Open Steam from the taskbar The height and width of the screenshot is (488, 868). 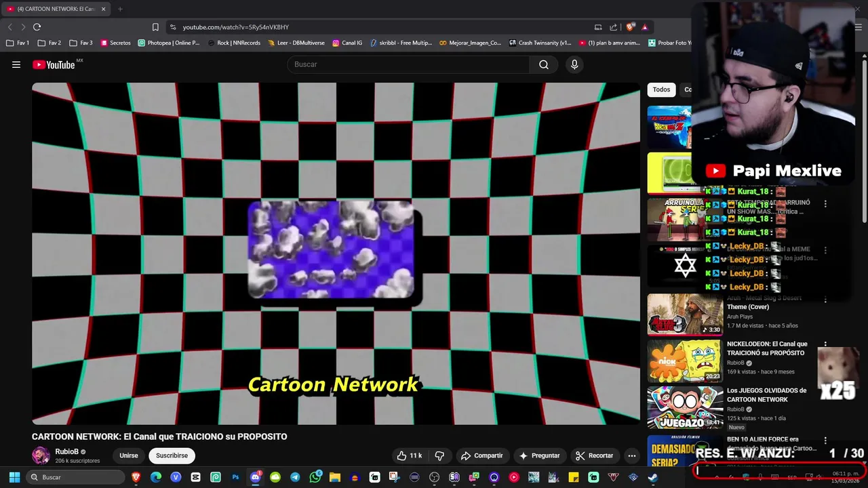[x=652, y=477]
